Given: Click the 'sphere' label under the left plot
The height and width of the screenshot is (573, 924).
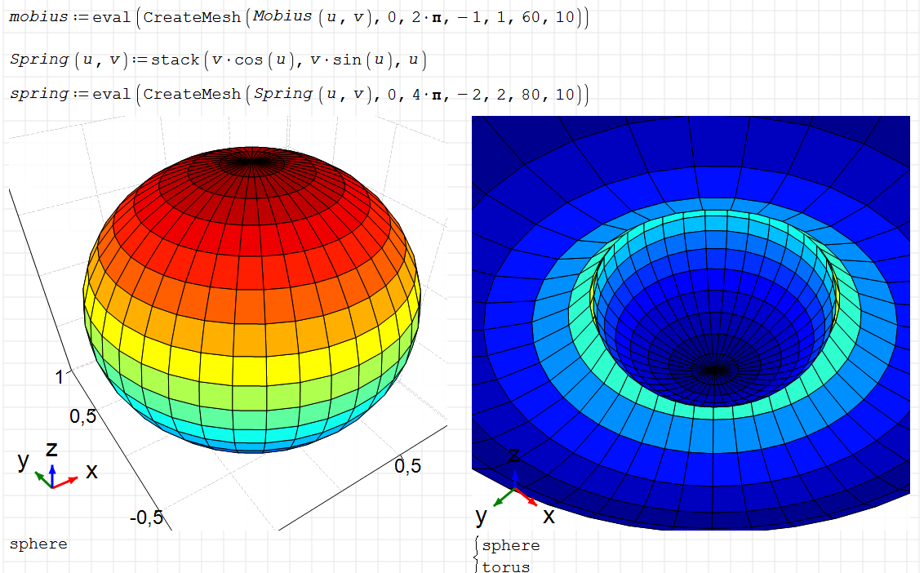Looking at the screenshot, I should pyautogui.click(x=38, y=544).
